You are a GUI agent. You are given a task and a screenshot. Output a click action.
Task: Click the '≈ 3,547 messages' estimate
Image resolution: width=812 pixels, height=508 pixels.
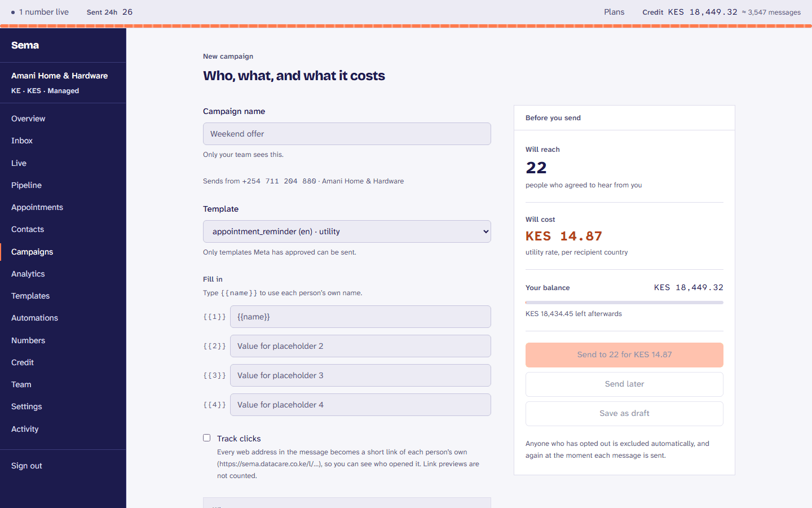[771, 12]
